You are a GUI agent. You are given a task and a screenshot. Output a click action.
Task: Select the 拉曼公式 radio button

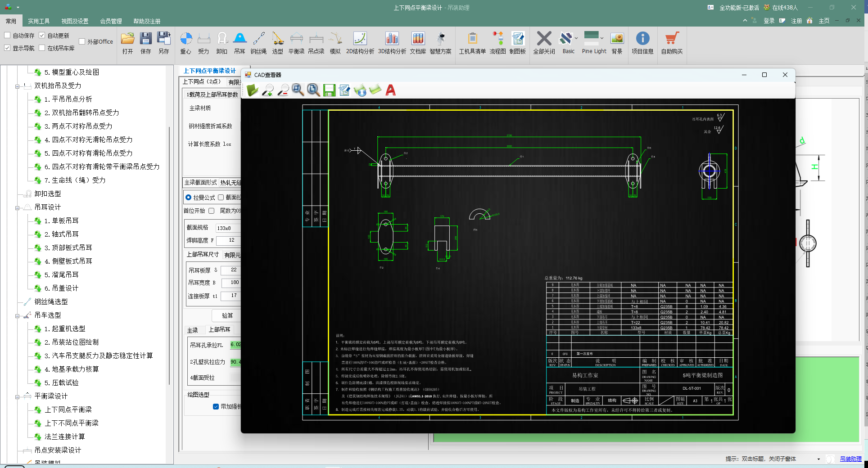(x=189, y=198)
